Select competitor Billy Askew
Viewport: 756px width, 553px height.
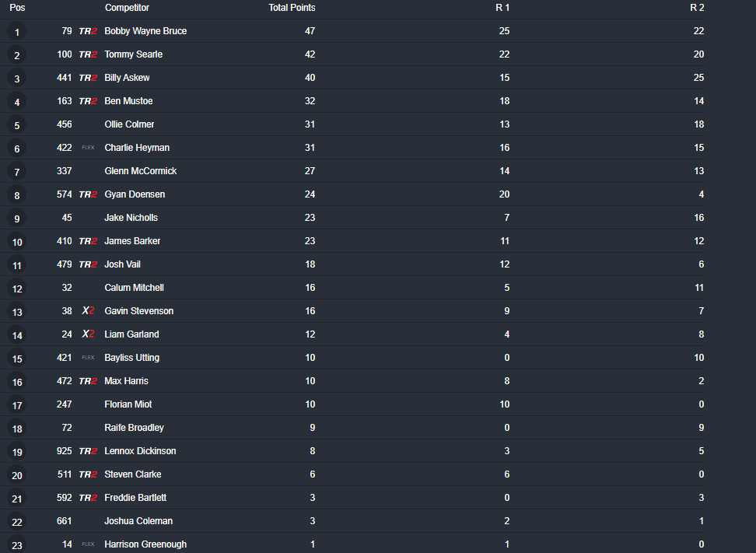point(127,78)
